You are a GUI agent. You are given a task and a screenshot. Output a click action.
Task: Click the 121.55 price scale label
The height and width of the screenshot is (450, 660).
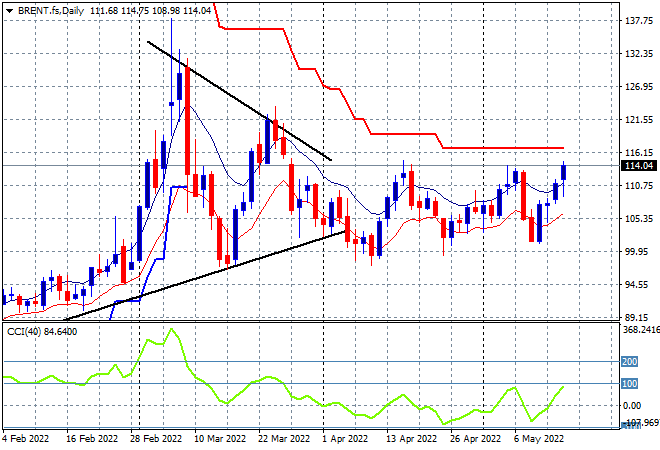coord(639,120)
